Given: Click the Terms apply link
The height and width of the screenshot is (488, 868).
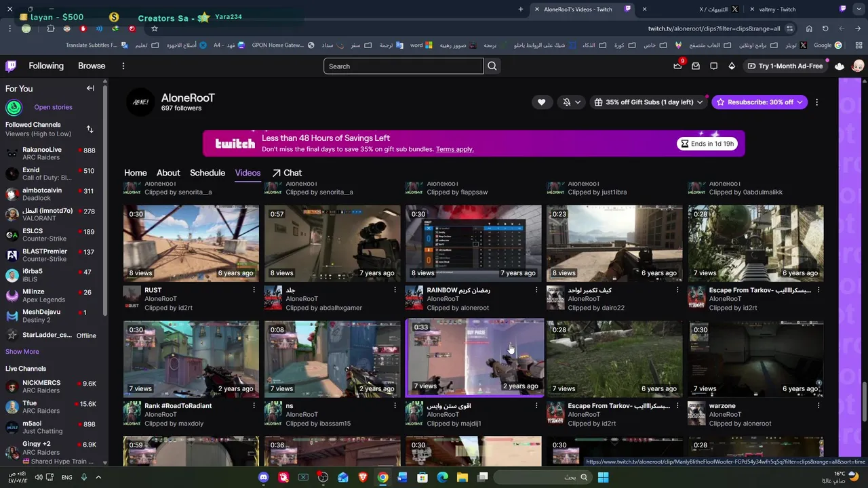Looking at the screenshot, I should tap(454, 149).
